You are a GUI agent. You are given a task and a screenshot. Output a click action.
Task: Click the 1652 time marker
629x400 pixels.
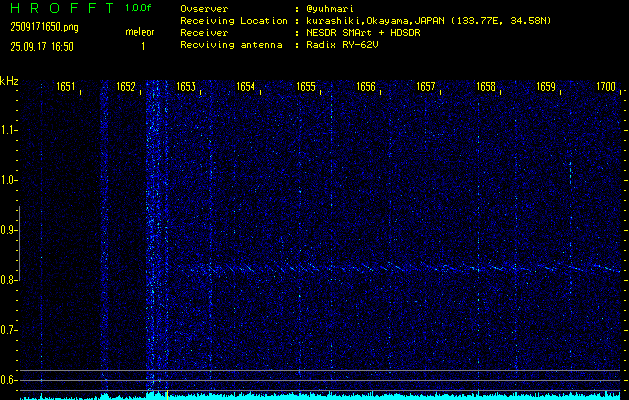[x=126, y=87]
